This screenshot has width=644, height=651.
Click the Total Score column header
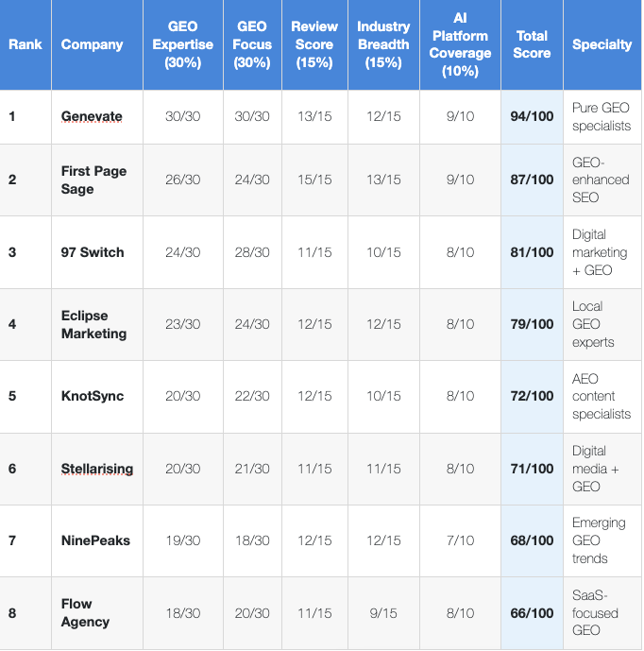[532, 44]
